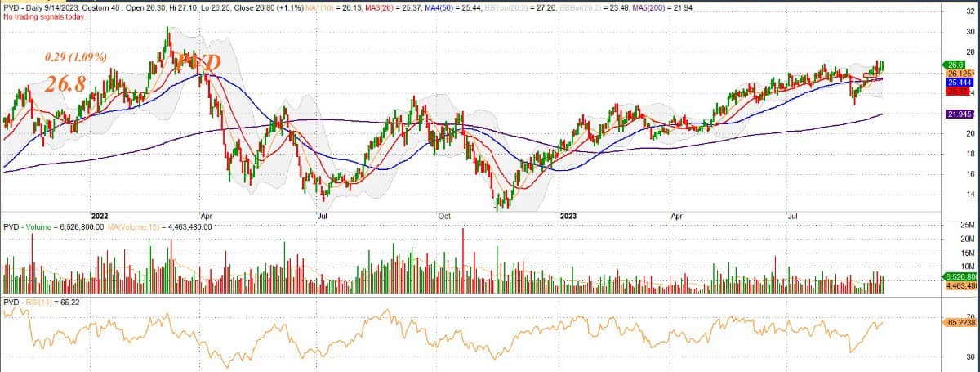Click the 20M label on volume axis
980x372 pixels.
pyautogui.click(x=967, y=238)
